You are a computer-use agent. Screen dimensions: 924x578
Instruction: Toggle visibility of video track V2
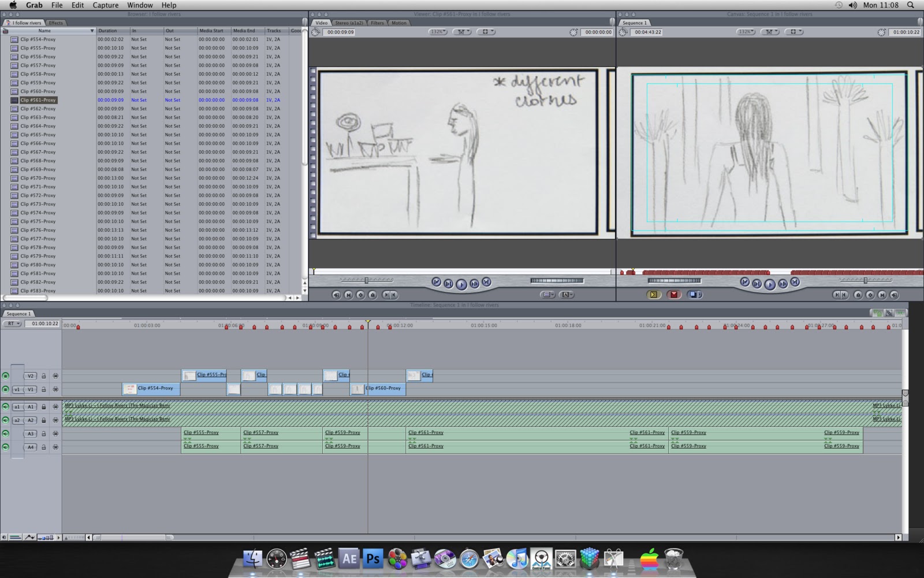pyautogui.click(x=5, y=375)
